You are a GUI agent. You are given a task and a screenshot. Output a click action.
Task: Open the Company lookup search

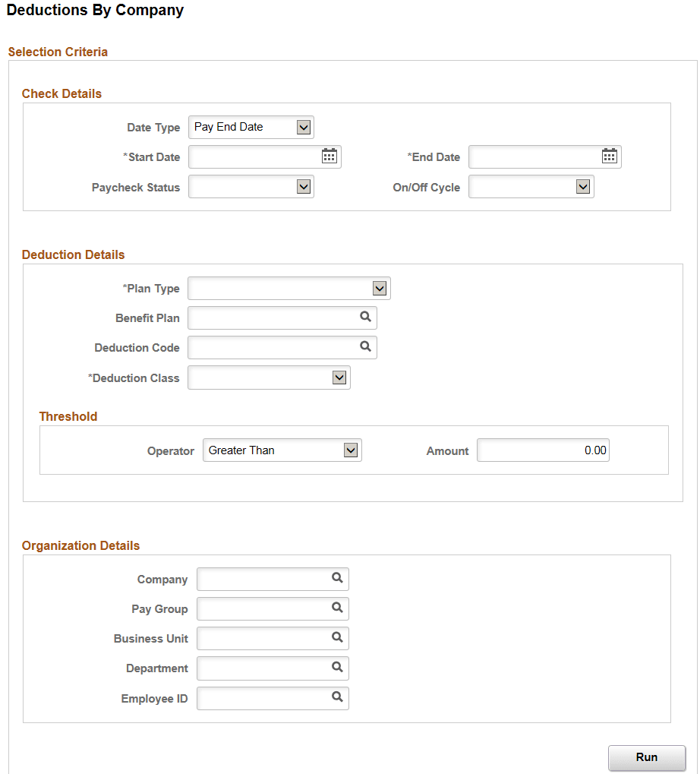pyautogui.click(x=336, y=578)
